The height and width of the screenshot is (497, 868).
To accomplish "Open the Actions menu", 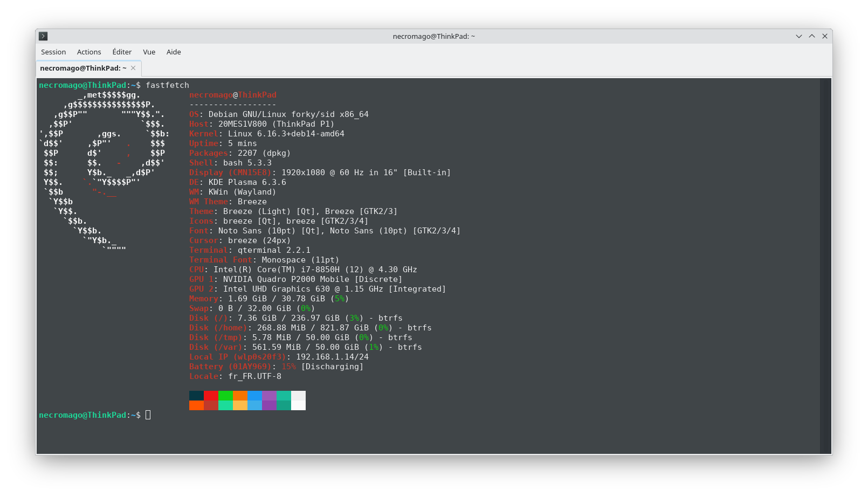I will click(88, 52).
